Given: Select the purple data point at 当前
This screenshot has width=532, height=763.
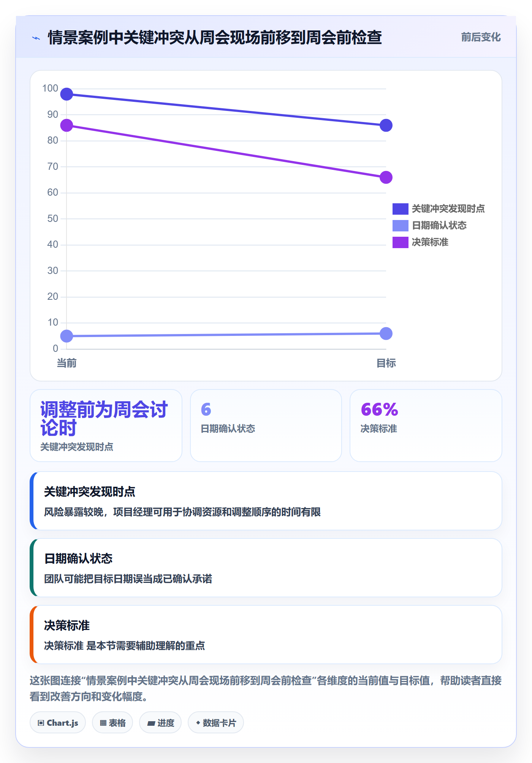Looking at the screenshot, I should (x=66, y=125).
